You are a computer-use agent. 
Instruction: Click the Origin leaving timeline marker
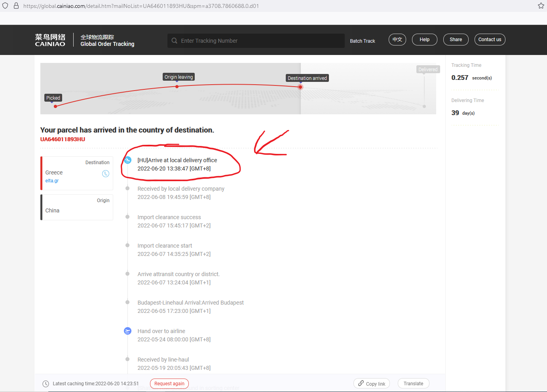coord(179,77)
